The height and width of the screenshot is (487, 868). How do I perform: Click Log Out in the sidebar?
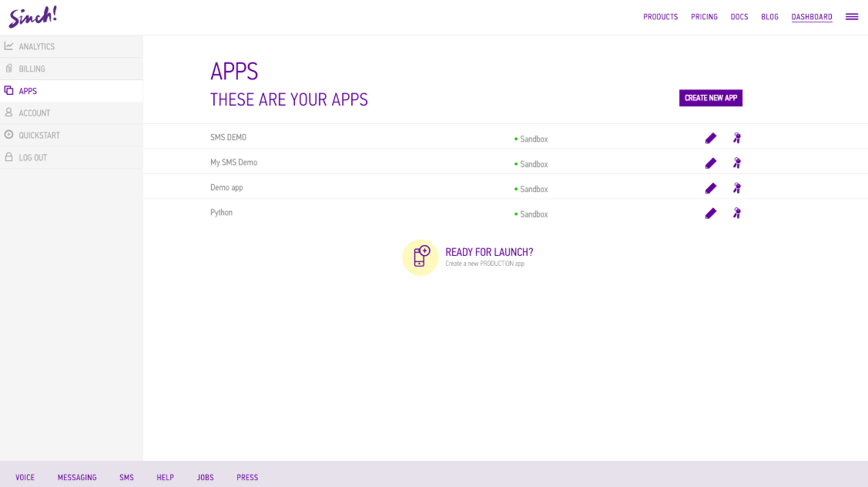point(32,158)
